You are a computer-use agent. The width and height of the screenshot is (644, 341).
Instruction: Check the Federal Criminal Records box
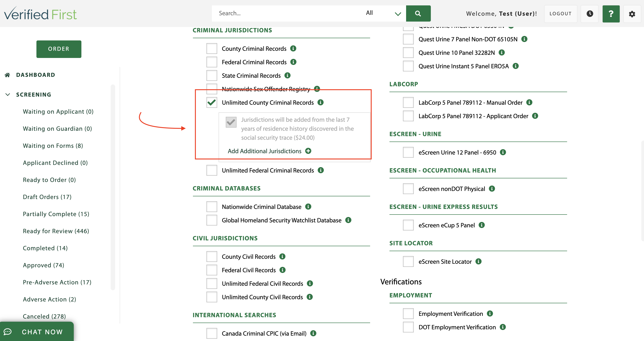pyautogui.click(x=212, y=62)
